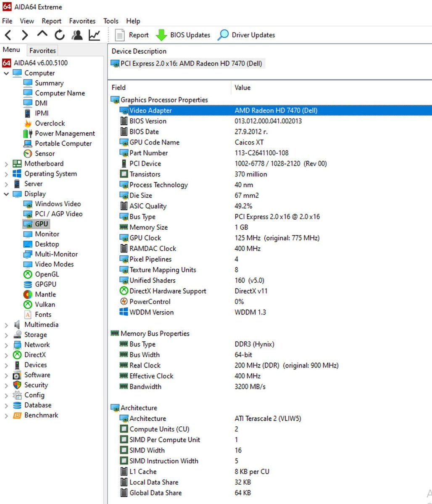This screenshot has width=432, height=504.
Task: Select the GPU Code Name row
Action: pyautogui.click(x=270, y=142)
